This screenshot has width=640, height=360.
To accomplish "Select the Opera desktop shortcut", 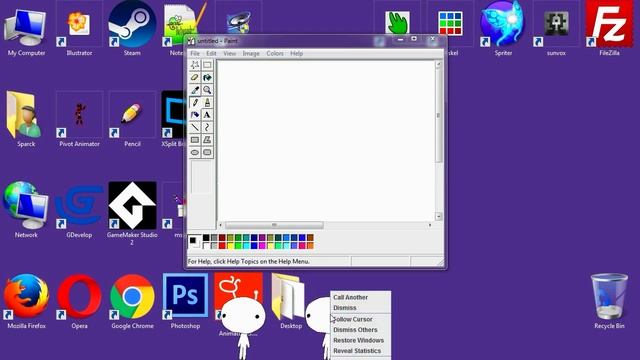I will coord(79,301).
